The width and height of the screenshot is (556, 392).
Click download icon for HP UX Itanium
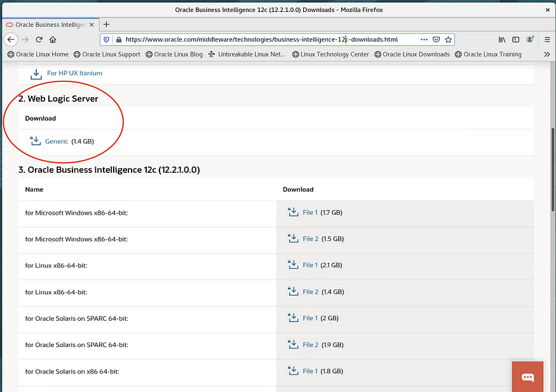(x=36, y=74)
